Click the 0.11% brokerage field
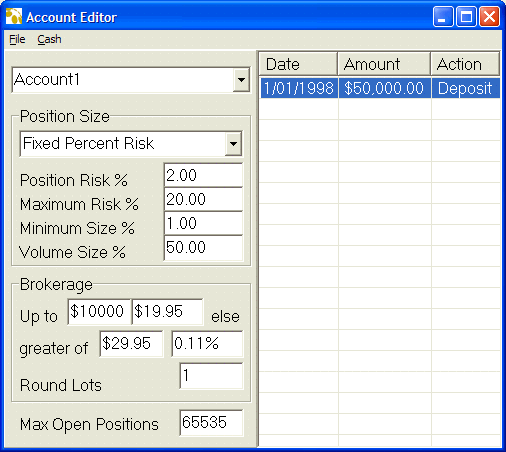This screenshot has width=506, height=452. pyautogui.click(x=207, y=343)
